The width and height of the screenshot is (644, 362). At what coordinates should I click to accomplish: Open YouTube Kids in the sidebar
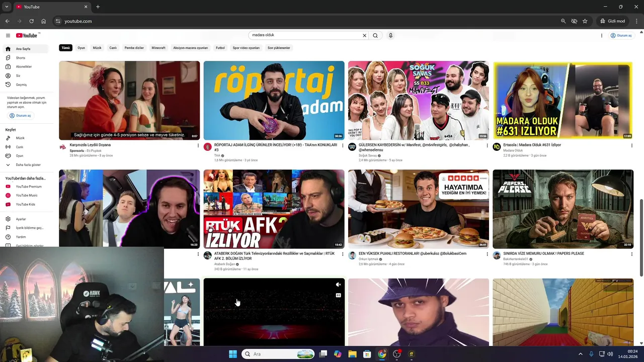point(26,204)
